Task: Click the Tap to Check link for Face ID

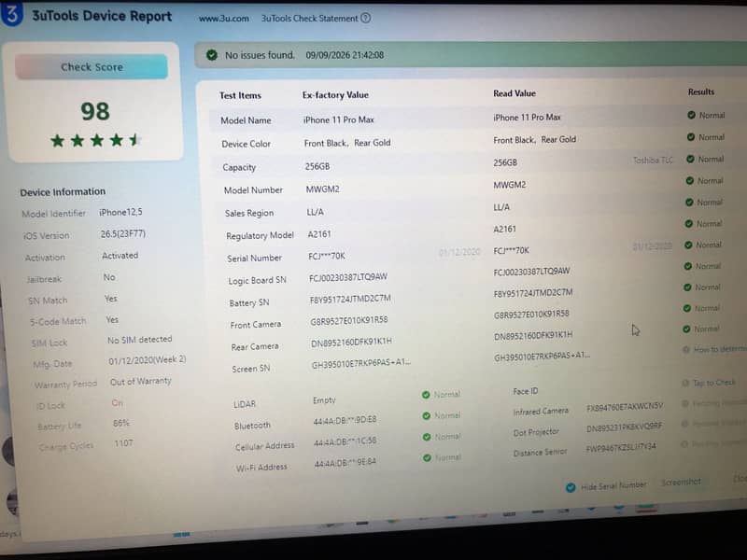Action: [x=713, y=383]
